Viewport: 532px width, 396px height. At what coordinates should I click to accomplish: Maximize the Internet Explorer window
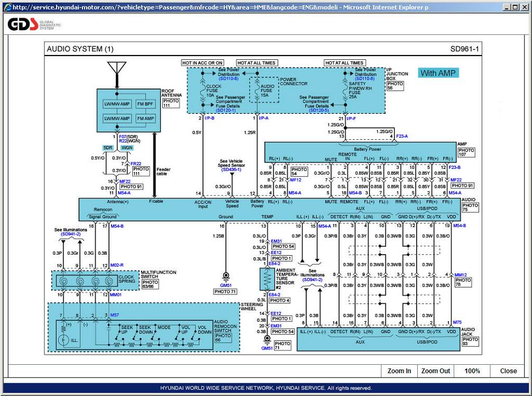pos(516,7)
